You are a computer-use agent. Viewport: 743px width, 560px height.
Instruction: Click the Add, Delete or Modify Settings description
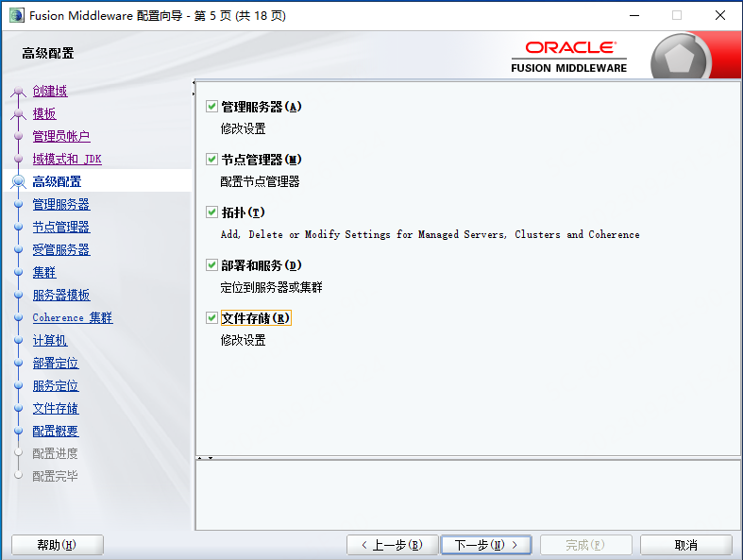click(x=430, y=234)
